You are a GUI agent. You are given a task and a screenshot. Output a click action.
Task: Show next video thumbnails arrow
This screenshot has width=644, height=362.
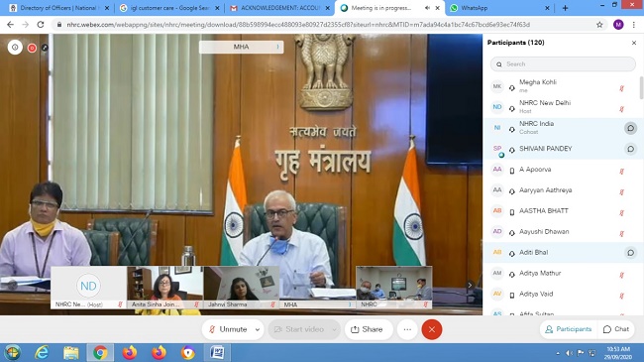pos(470,285)
